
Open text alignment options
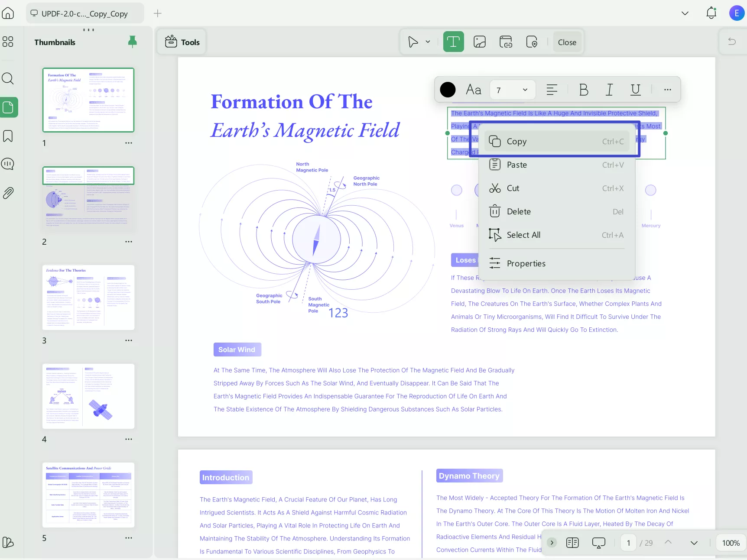552,90
